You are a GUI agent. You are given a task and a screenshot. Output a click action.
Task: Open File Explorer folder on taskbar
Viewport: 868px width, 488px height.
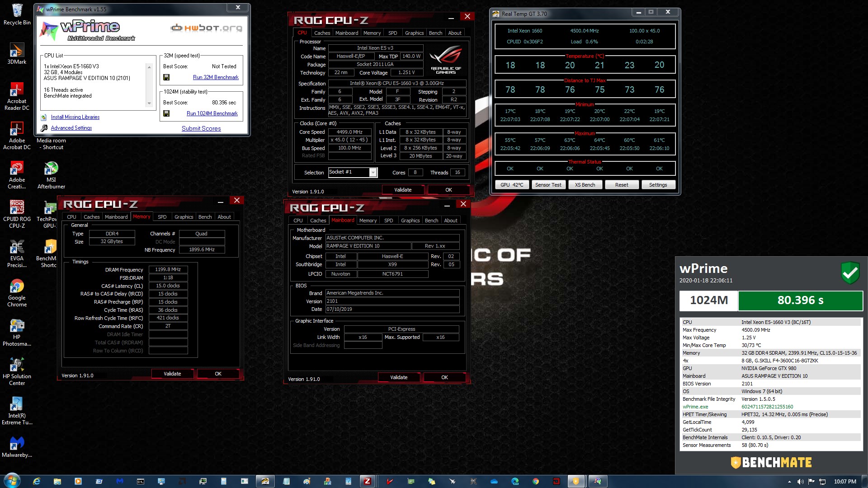pyautogui.click(x=57, y=481)
